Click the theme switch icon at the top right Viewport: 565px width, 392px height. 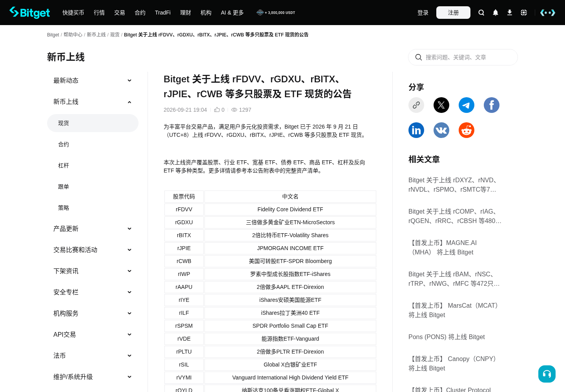coord(548,13)
